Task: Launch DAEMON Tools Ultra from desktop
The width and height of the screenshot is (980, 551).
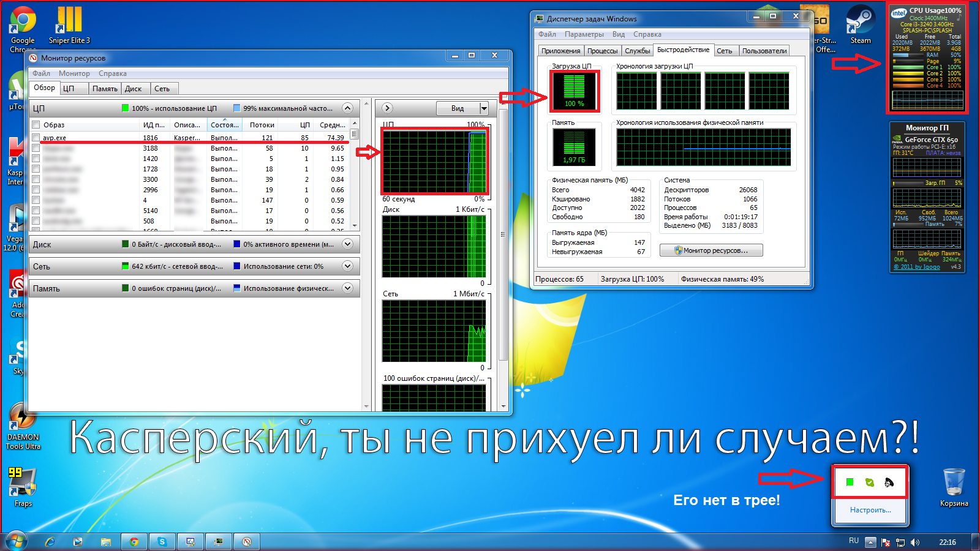Action: (23, 427)
